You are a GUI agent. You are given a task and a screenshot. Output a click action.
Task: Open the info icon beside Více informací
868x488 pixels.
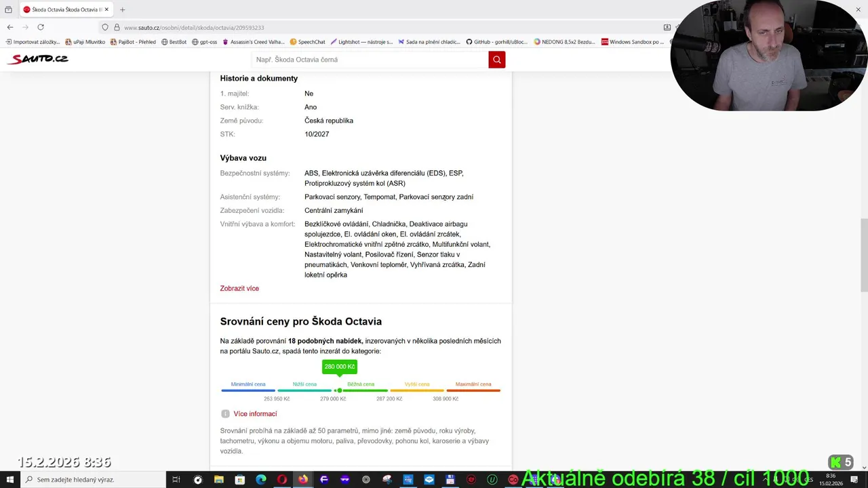(225, 413)
